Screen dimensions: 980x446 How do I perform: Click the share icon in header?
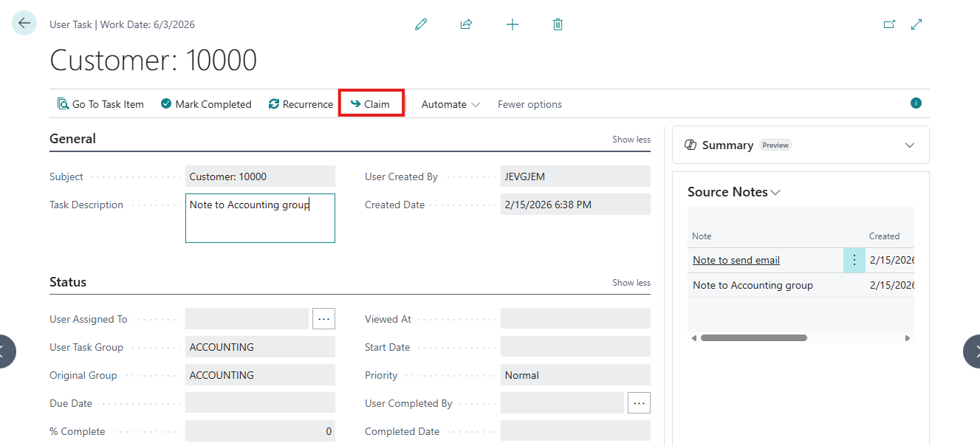pyautogui.click(x=466, y=24)
